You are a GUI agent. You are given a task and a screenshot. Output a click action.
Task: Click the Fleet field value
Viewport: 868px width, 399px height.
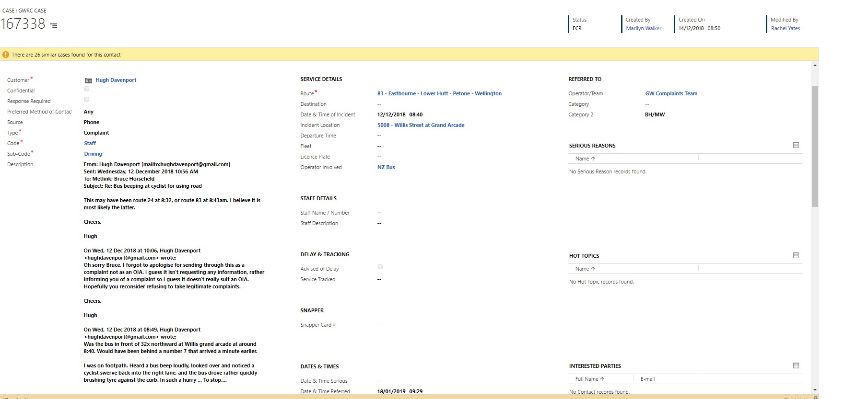(x=379, y=146)
